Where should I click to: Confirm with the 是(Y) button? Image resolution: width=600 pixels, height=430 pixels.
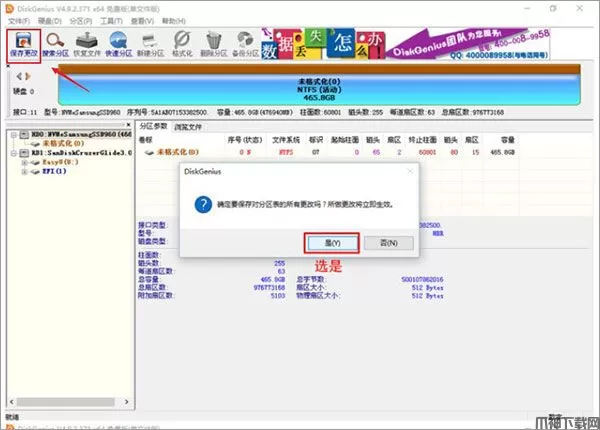(332, 243)
